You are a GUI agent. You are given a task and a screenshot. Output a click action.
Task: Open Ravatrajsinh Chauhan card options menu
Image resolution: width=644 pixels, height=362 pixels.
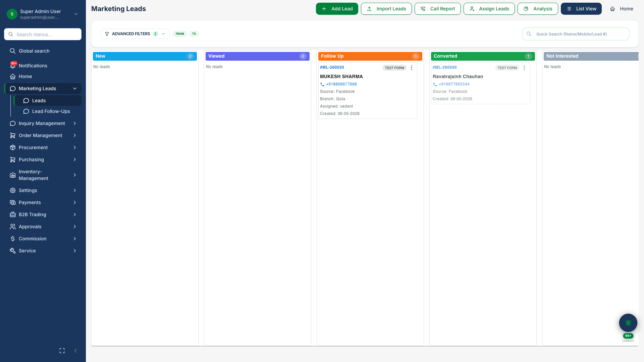click(x=524, y=68)
